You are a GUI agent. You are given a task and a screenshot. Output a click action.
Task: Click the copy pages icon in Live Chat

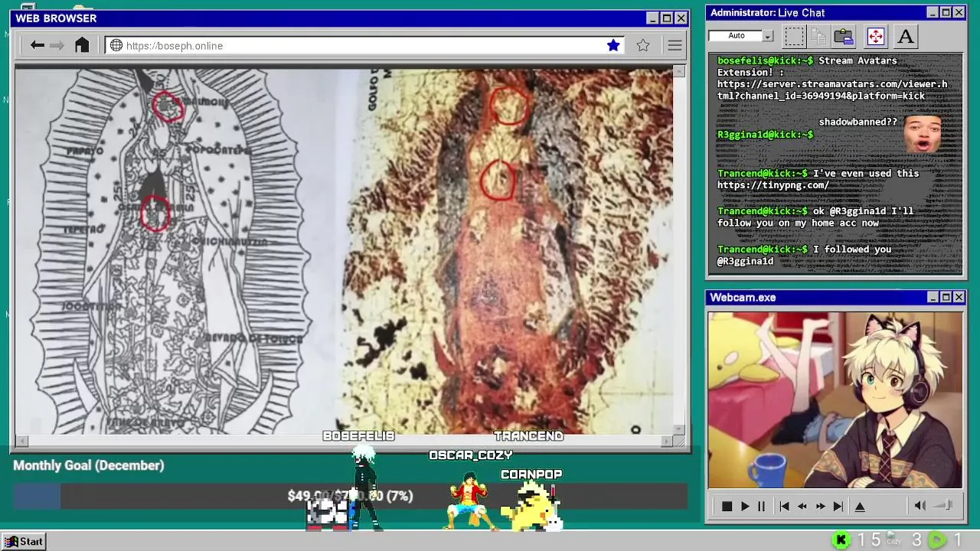click(818, 36)
